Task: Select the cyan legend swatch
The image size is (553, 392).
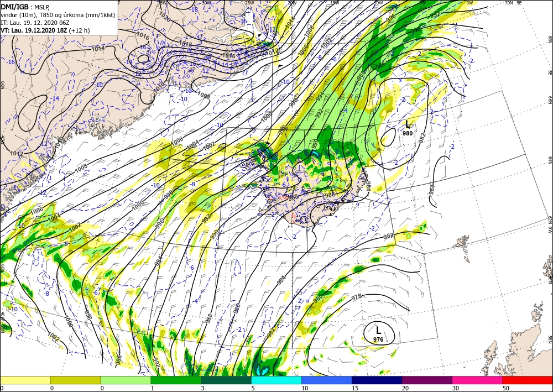Action: pos(276,380)
